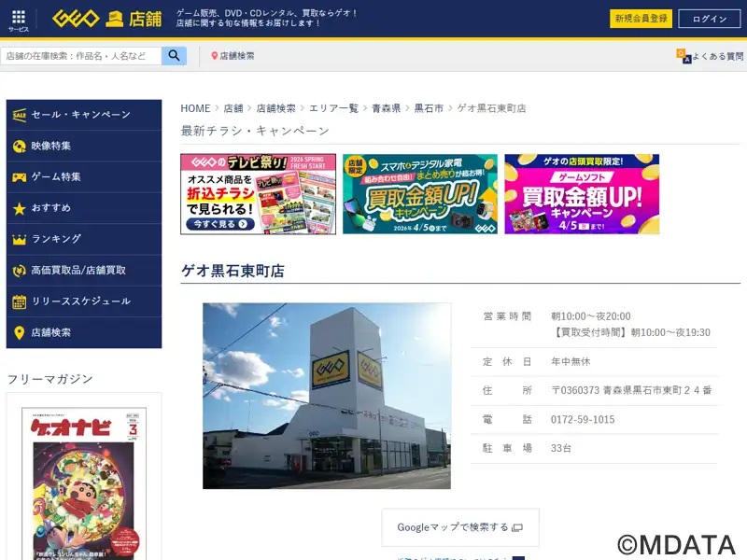Select 店舗検索 in the sidebar menu
The height and width of the screenshot is (560, 747).
[84, 333]
